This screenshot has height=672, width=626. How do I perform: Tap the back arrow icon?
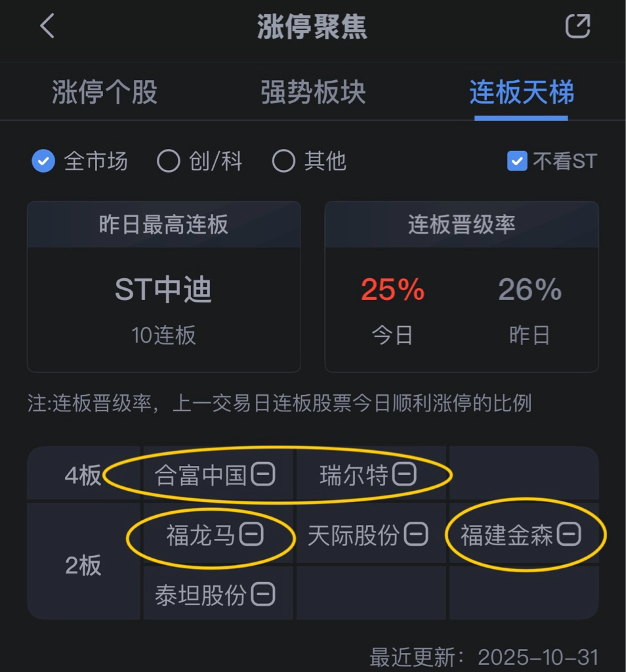tap(47, 26)
